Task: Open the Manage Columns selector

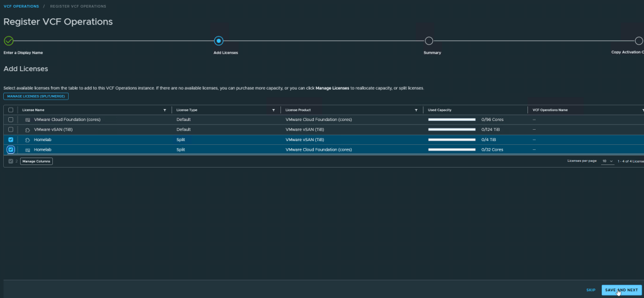Action: 37,161
